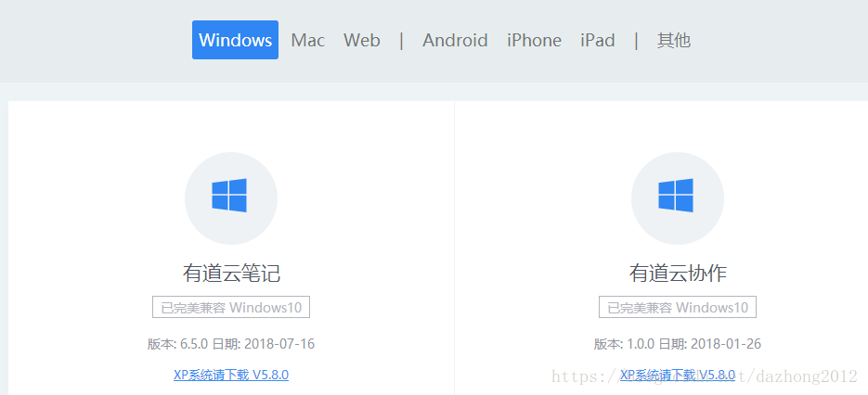Viewport: 868px width, 395px height.
Task: Open the Web tab
Action: [x=361, y=41]
